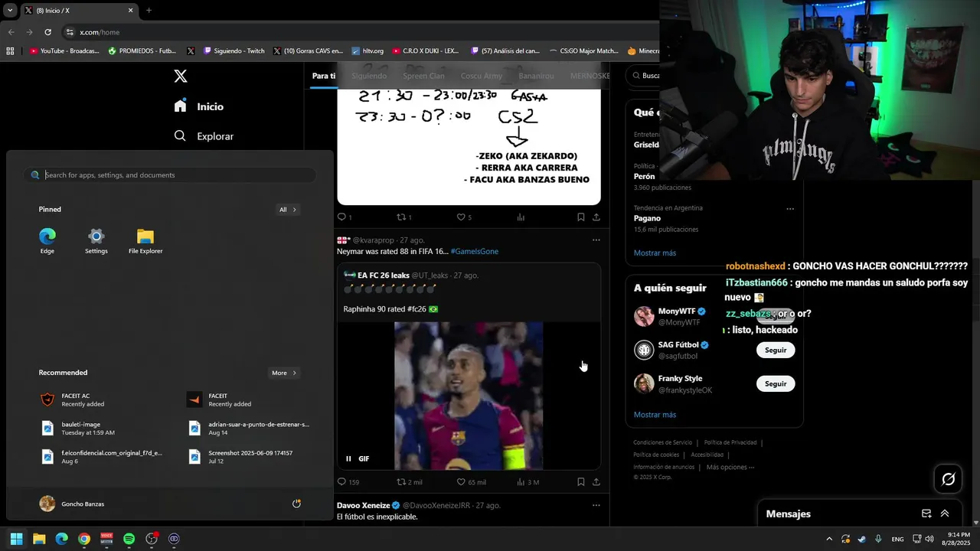
Task: Open hltv.org bookmark
Action: point(367,51)
